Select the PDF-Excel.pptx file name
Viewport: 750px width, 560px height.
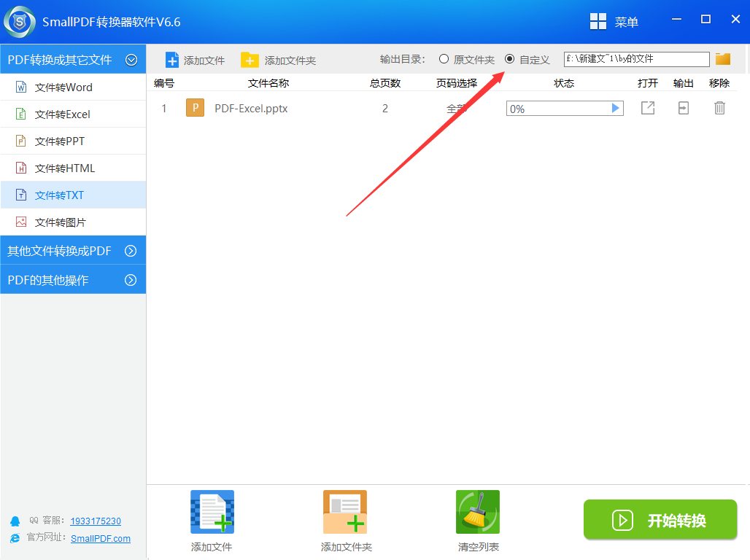pyautogui.click(x=251, y=109)
